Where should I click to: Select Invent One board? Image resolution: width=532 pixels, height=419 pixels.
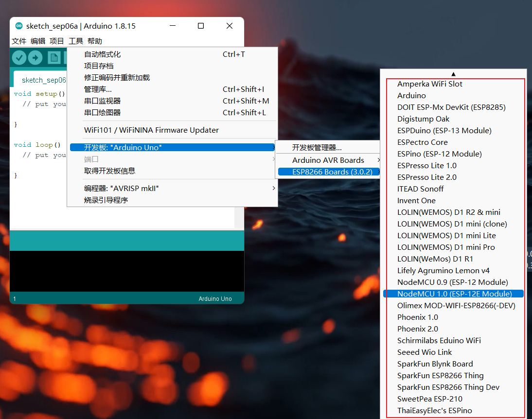click(453, 201)
